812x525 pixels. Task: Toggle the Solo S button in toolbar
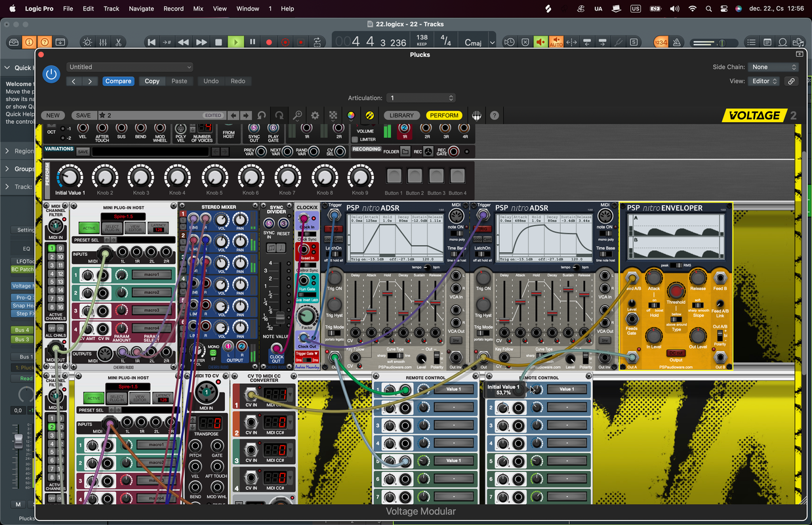[634, 42]
